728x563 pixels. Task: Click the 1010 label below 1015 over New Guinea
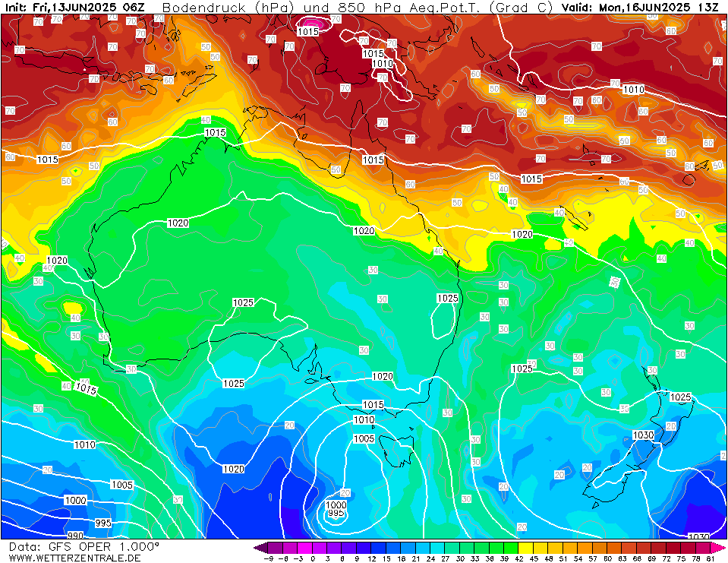click(x=383, y=63)
